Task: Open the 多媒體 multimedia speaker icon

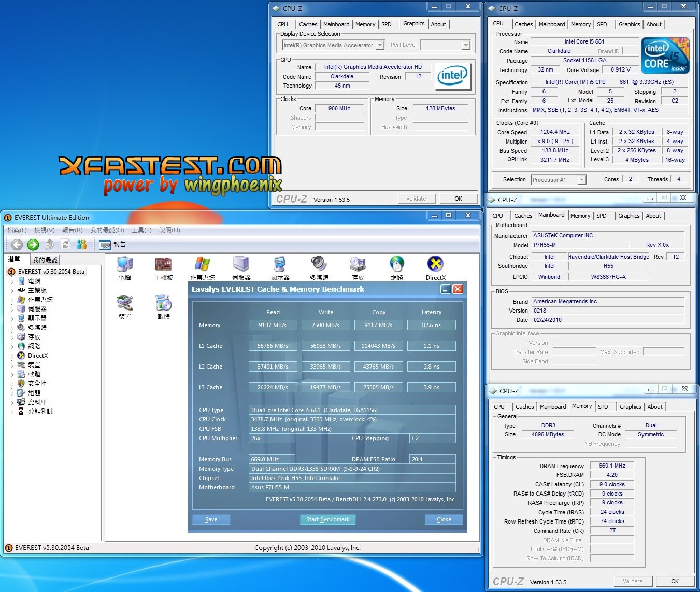Action: coord(319,269)
